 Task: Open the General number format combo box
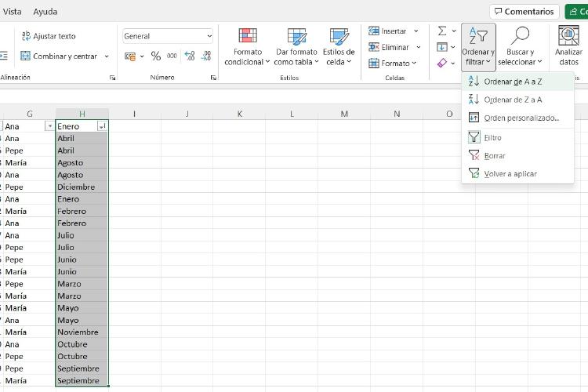[168, 36]
